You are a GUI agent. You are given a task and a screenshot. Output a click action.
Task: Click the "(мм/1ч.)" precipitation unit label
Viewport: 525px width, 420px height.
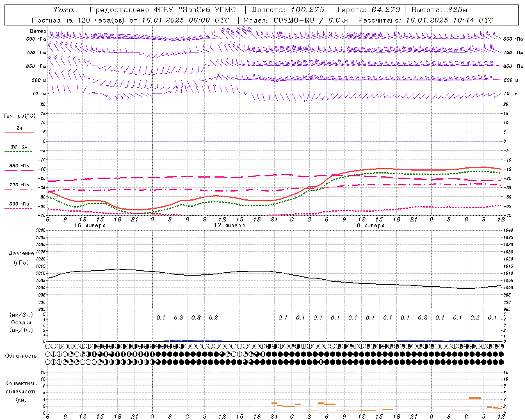point(21,330)
